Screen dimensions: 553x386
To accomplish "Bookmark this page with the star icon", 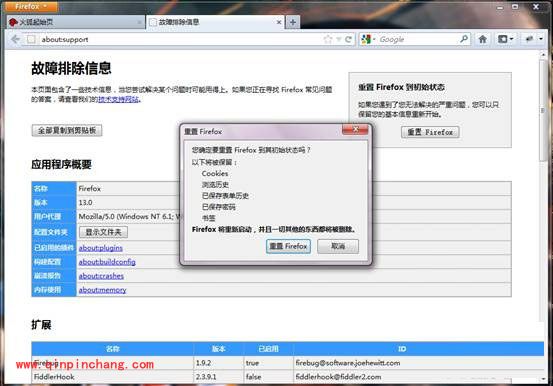I will click(328, 40).
